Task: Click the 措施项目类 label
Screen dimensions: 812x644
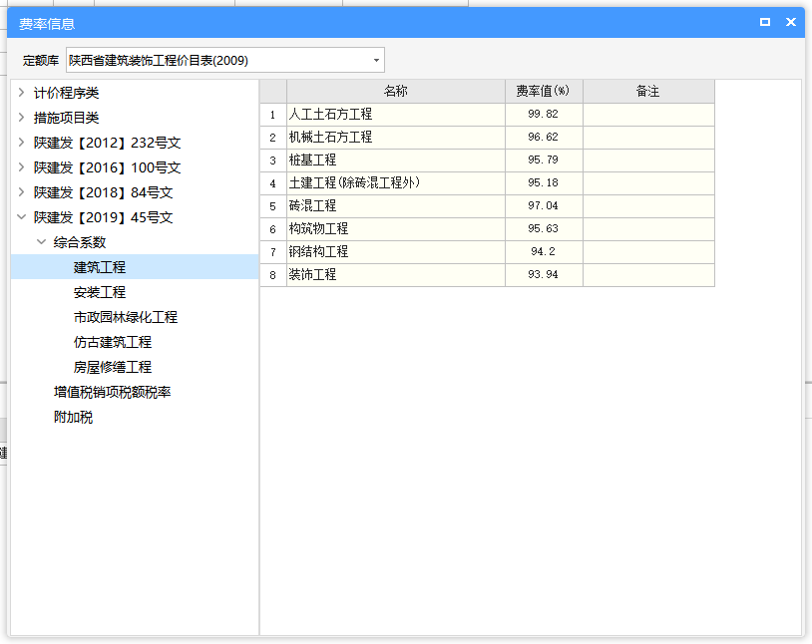Action: click(x=66, y=118)
